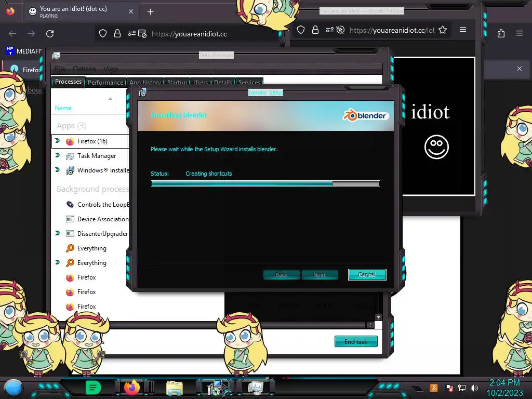Screen dimensions: 532x399
Task: Open the Start orb
Action: 13,388
